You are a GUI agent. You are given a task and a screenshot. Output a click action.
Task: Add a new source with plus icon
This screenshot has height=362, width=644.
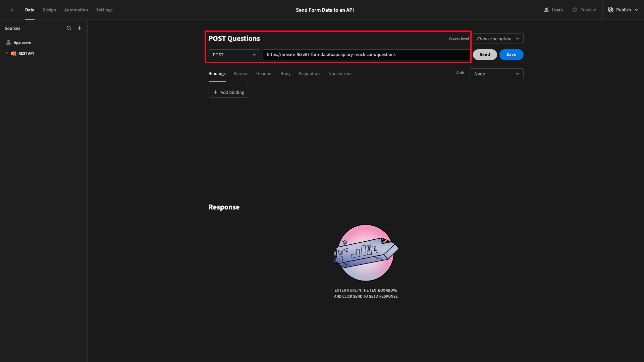(x=79, y=28)
